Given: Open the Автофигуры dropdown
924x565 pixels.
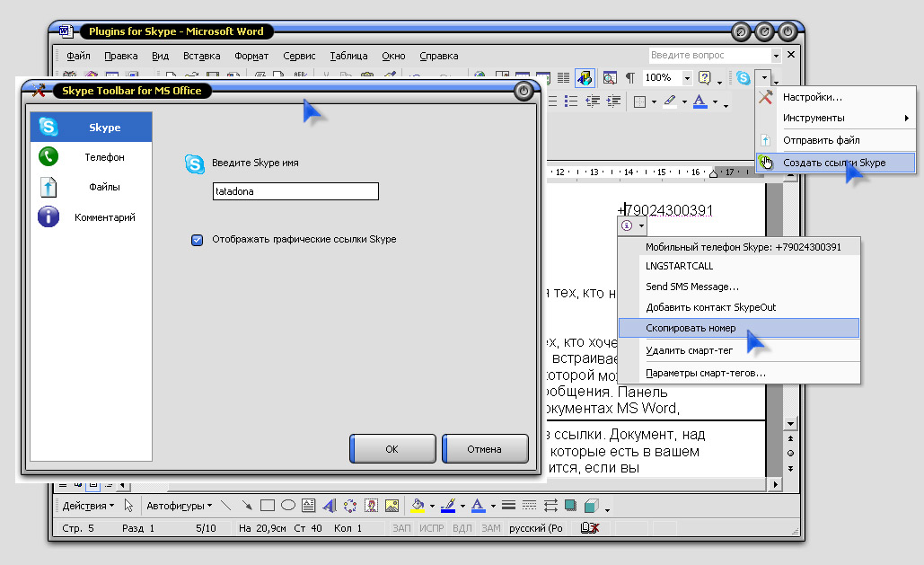Looking at the screenshot, I should (180, 506).
